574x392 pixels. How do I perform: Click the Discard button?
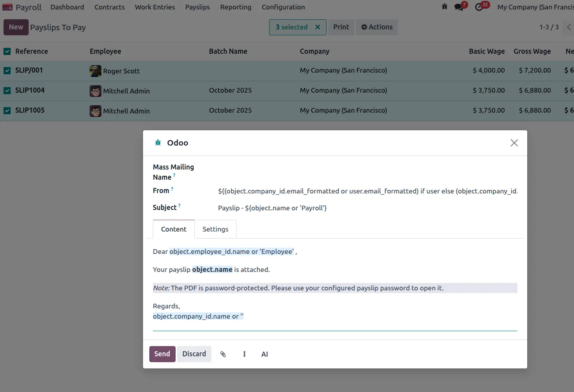click(x=194, y=354)
